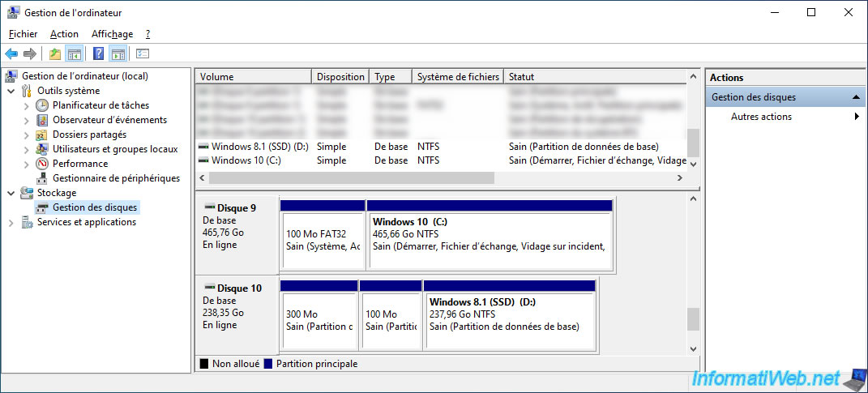Toggle the console tree pane toolbar icon
Viewport: 868px width, 393px height.
tap(74, 54)
